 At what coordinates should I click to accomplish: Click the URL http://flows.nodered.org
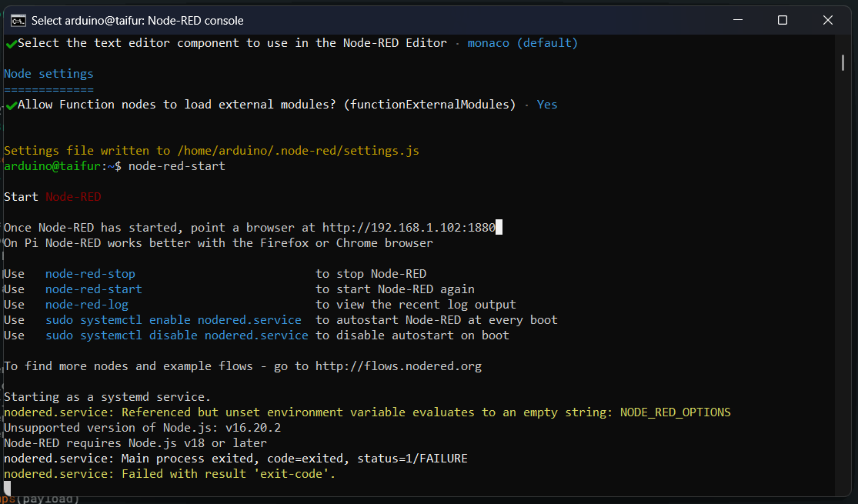[399, 366]
